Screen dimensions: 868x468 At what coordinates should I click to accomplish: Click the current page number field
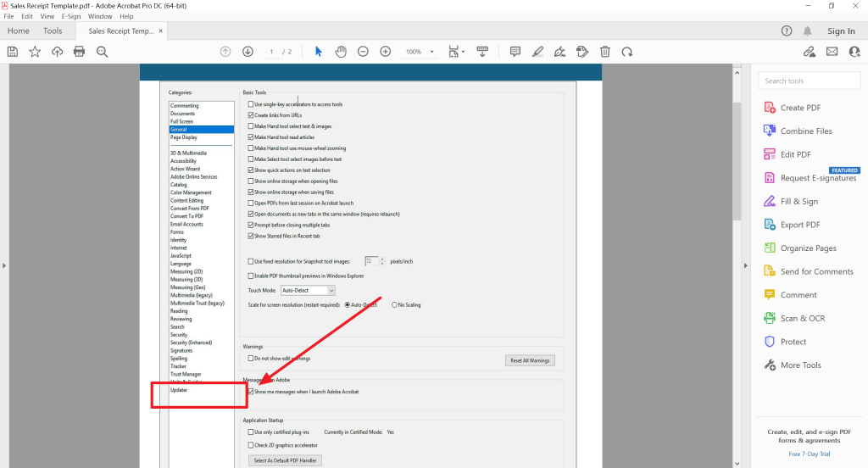point(271,52)
